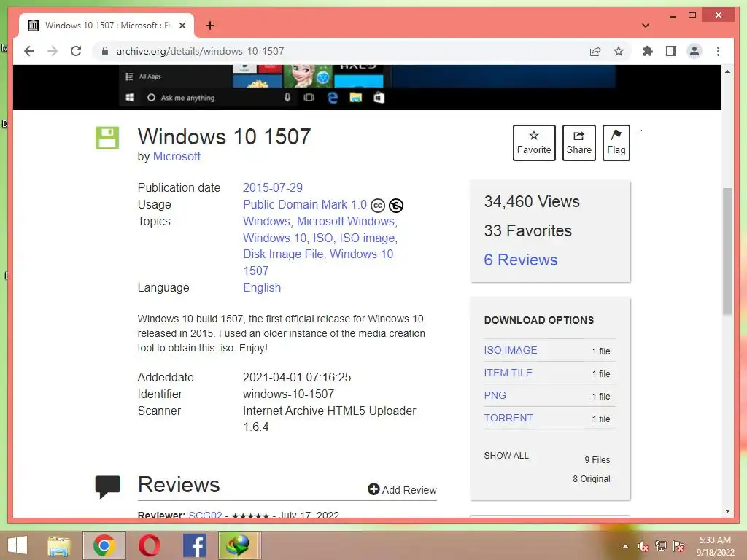Click the 9 Files count text
747x560 pixels.
[597, 460]
